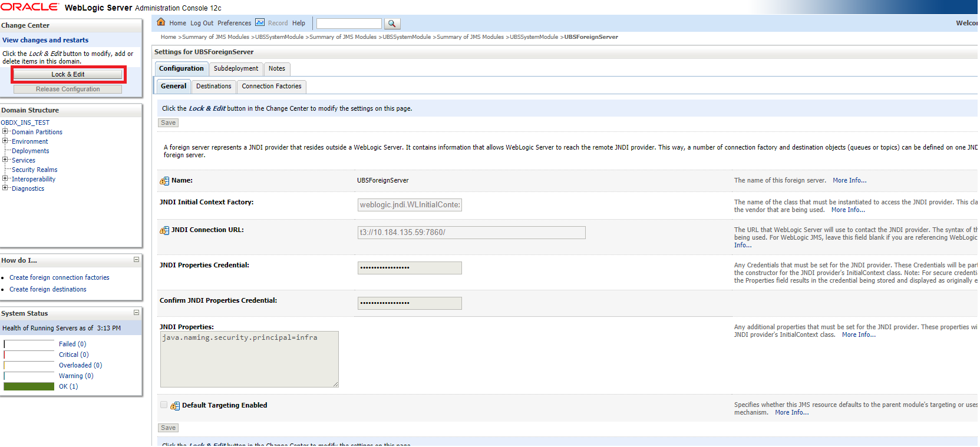Image resolution: width=980 pixels, height=447 pixels.
Task: Click the search text field
Action: point(349,24)
